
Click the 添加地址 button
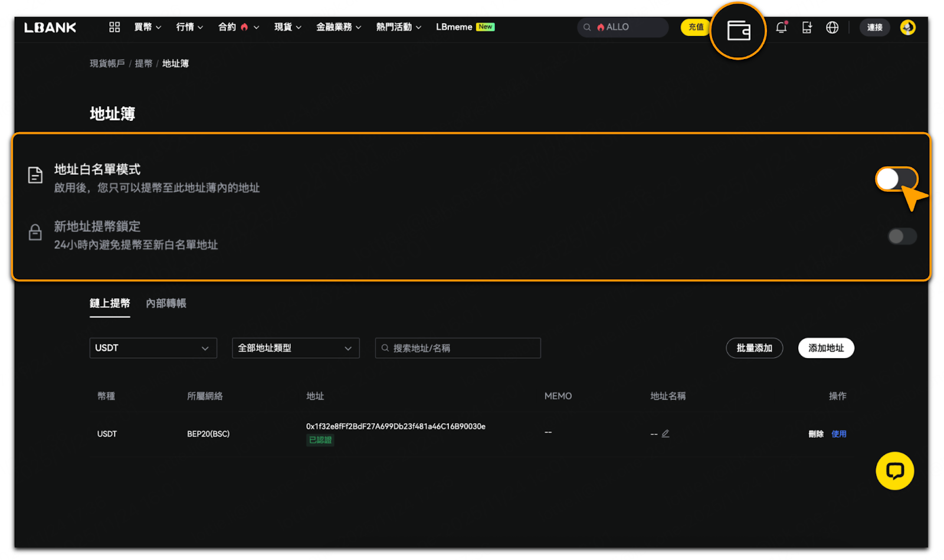click(x=826, y=348)
